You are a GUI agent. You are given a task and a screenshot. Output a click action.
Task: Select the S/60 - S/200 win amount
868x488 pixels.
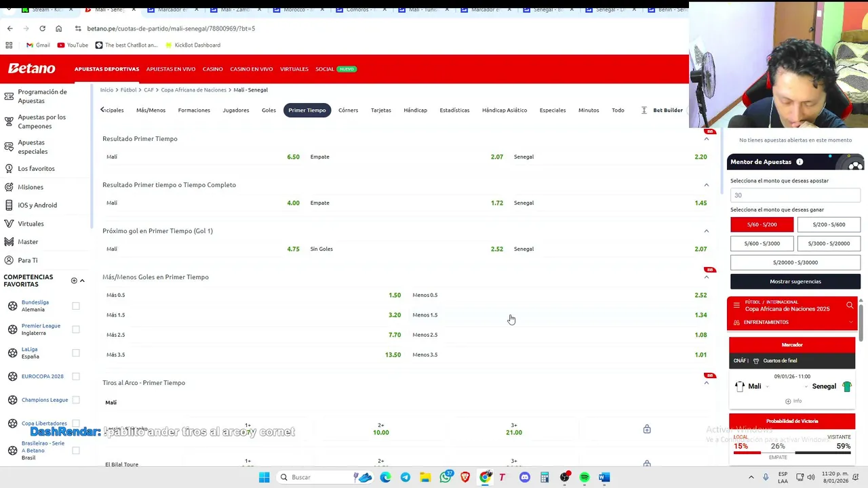tap(762, 224)
